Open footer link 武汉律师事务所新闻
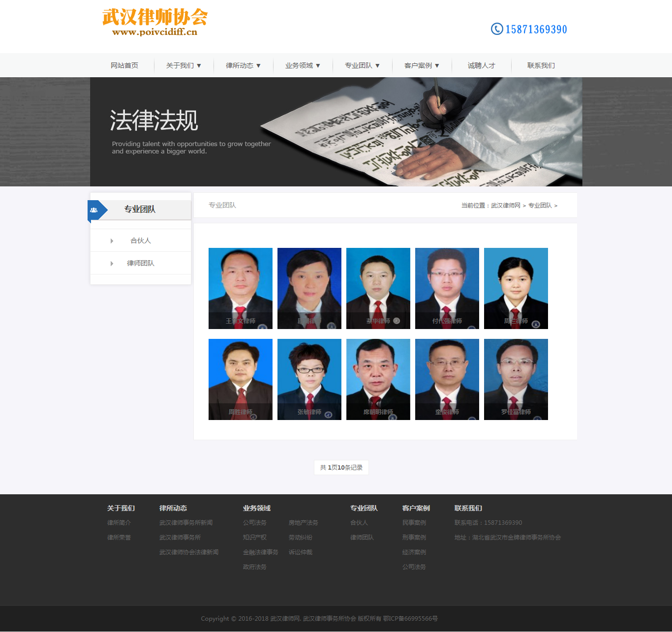 [x=186, y=523]
